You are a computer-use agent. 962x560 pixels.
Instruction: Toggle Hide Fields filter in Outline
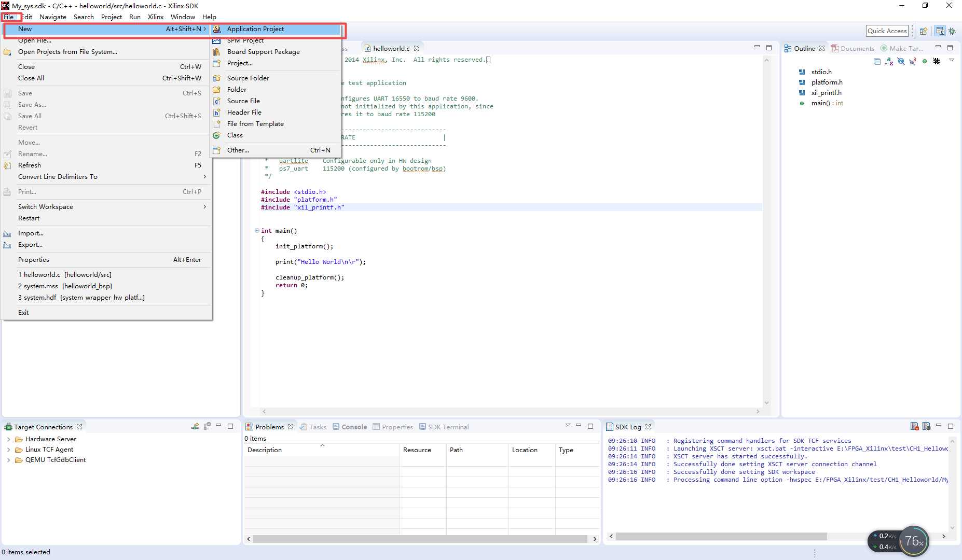(901, 61)
